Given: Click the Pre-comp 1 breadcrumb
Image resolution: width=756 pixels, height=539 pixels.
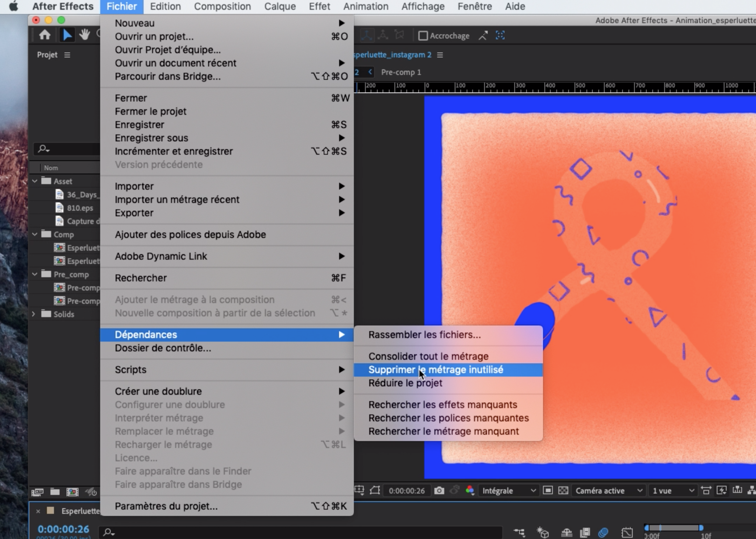Looking at the screenshot, I should [x=401, y=72].
